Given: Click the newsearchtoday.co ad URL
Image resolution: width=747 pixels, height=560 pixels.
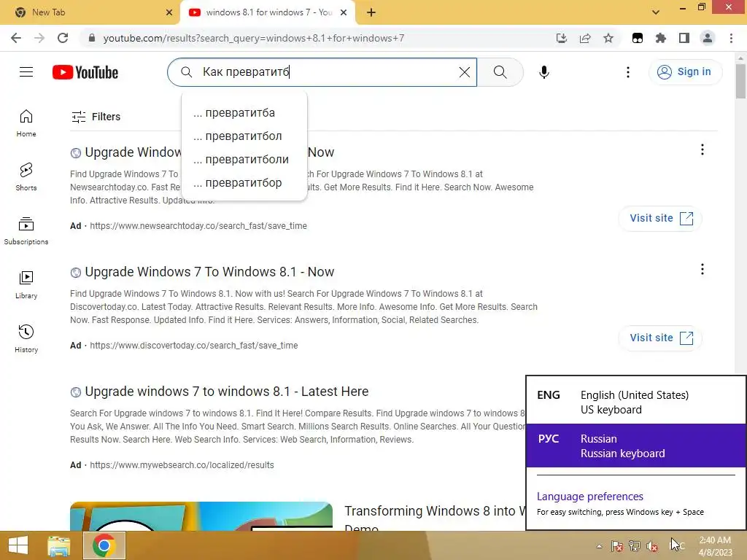Looking at the screenshot, I should 198,226.
